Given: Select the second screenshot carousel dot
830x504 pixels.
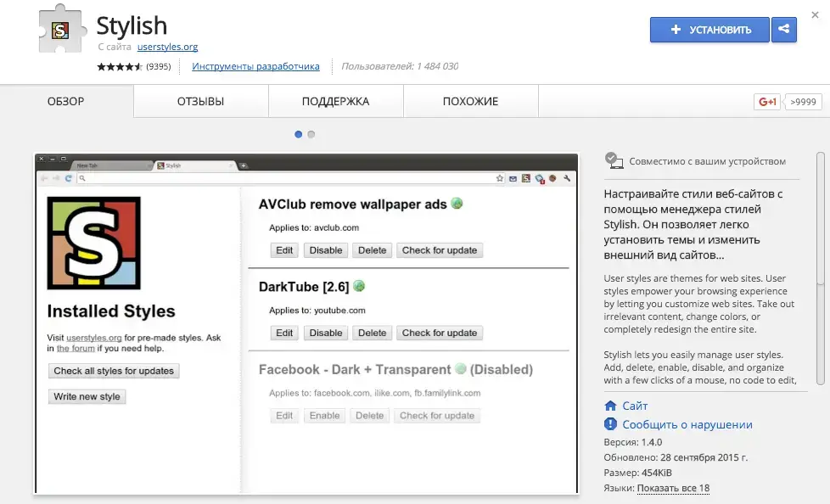Looking at the screenshot, I should tap(311, 134).
